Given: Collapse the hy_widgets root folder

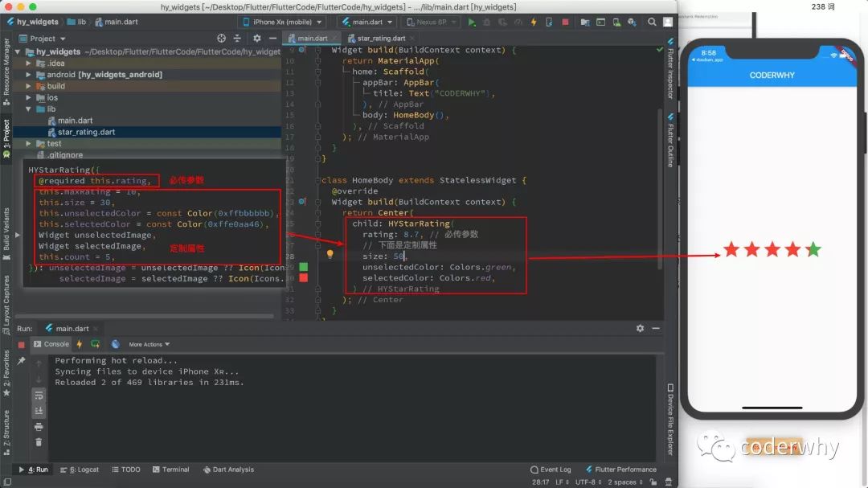Looking at the screenshot, I should pos(18,51).
